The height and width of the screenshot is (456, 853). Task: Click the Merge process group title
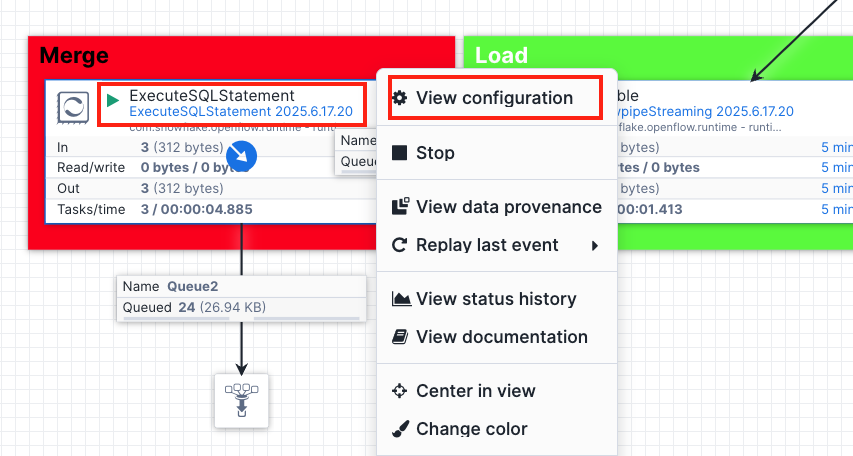click(74, 56)
